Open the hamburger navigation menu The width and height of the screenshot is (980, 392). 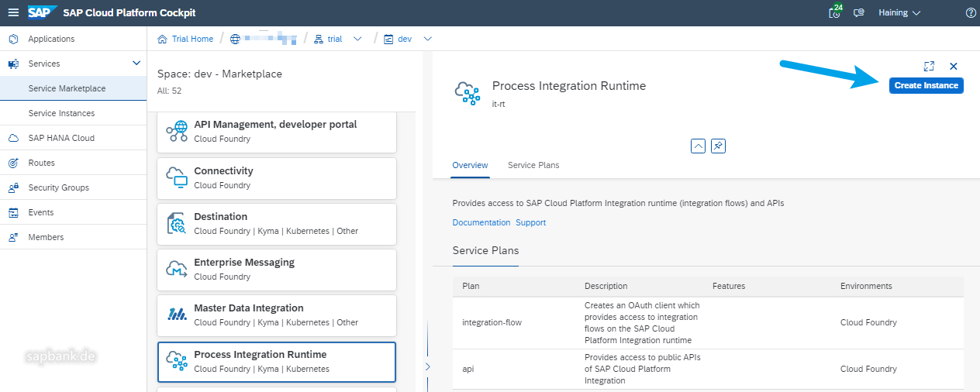pyautogui.click(x=13, y=12)
